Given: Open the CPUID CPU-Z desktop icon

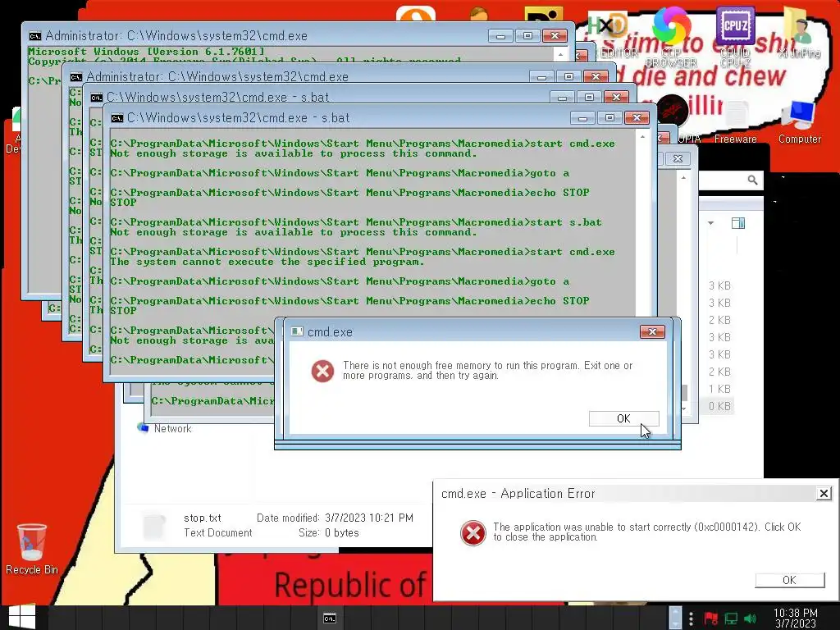Looking at the screenshot, I should [x=735, y=25].
